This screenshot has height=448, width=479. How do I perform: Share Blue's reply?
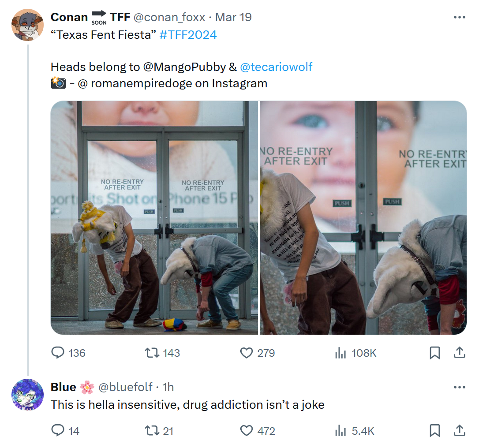459,430
